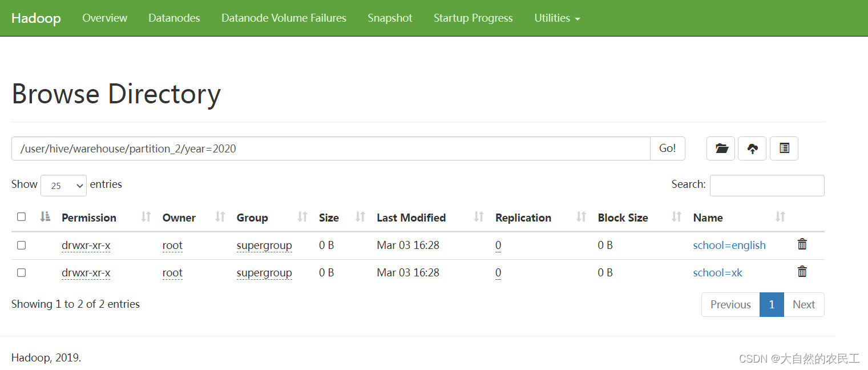
Task: Sort by Block Size column arrows
Action: coord(677,217)
